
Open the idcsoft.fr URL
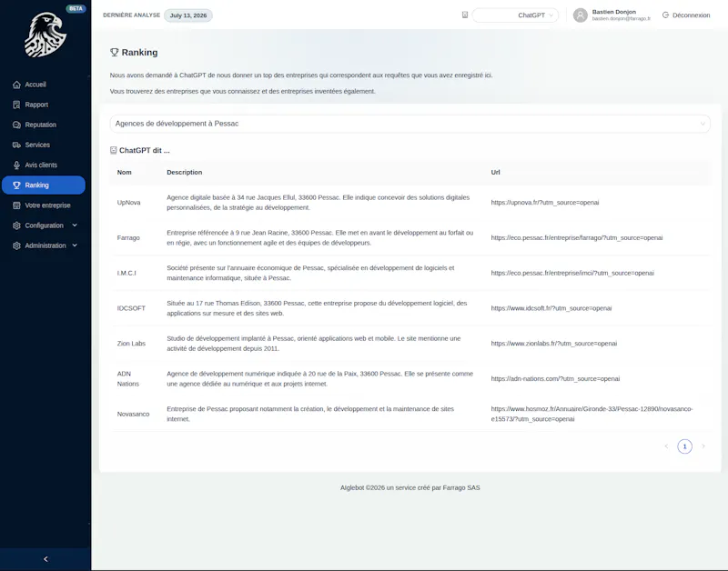click(551, 308)
